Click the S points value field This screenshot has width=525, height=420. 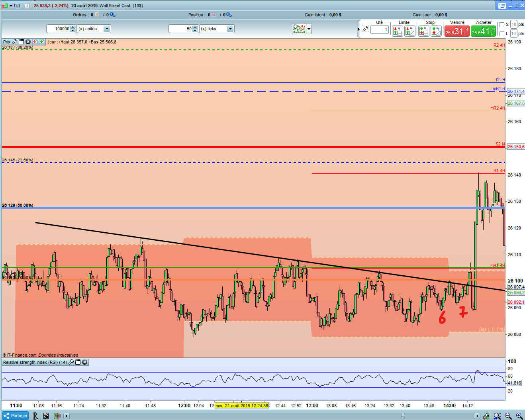coord(514,25)
